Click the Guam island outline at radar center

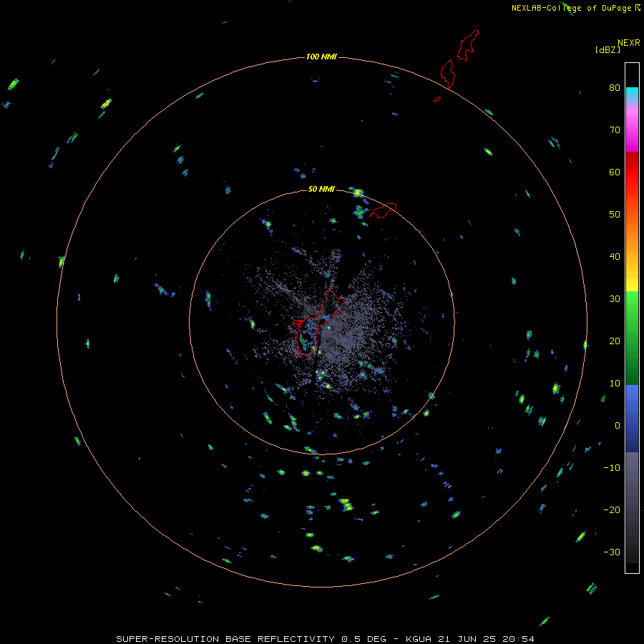[318, 323]
